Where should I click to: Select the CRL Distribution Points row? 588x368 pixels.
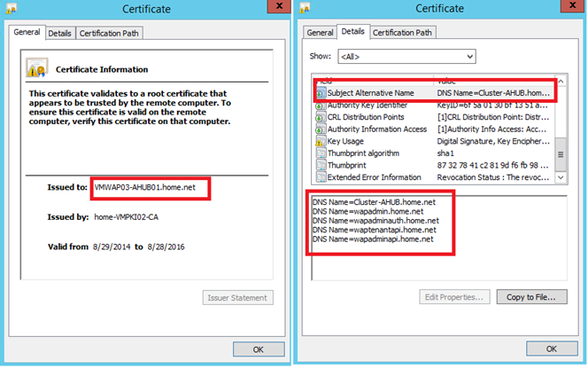(434, 117)
